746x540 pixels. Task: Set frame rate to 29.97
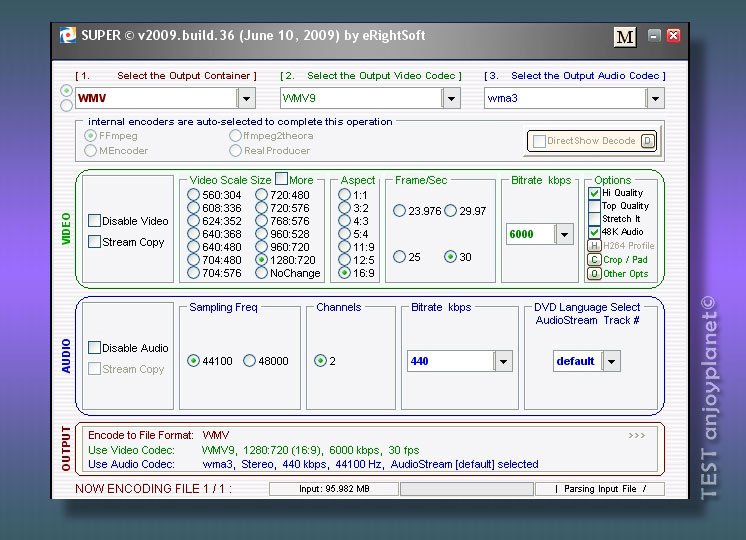tap(450, 211)
